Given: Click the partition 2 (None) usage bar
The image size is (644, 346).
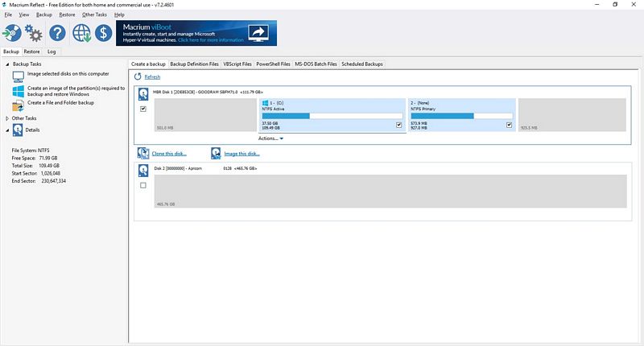Looking at the screenshot, I should 461,116.
